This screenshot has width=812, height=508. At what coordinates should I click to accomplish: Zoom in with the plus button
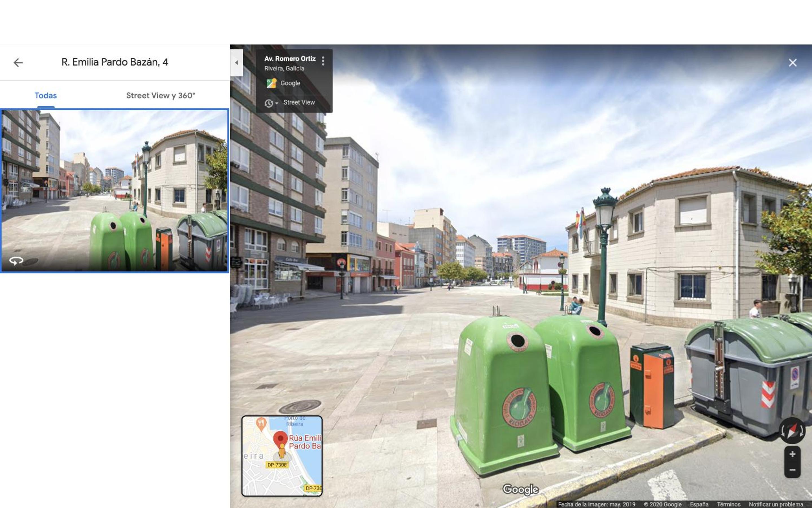click(x=792, y=454)
